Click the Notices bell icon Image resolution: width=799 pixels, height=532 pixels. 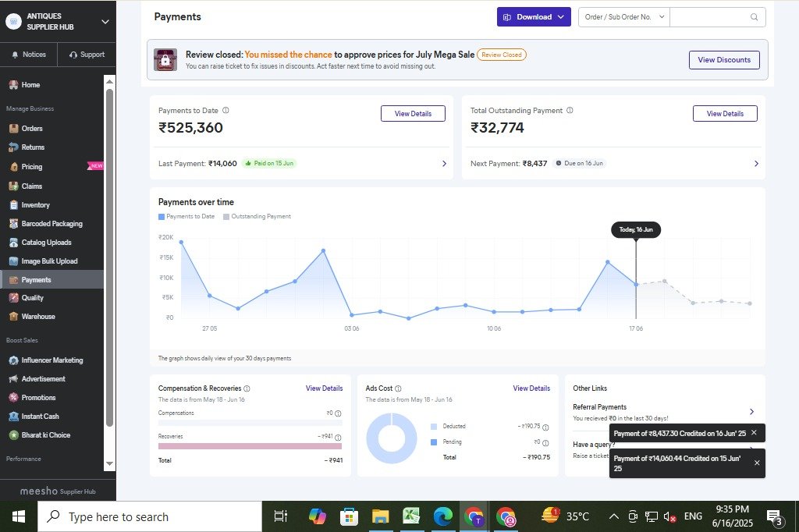(x=15, y=55)
